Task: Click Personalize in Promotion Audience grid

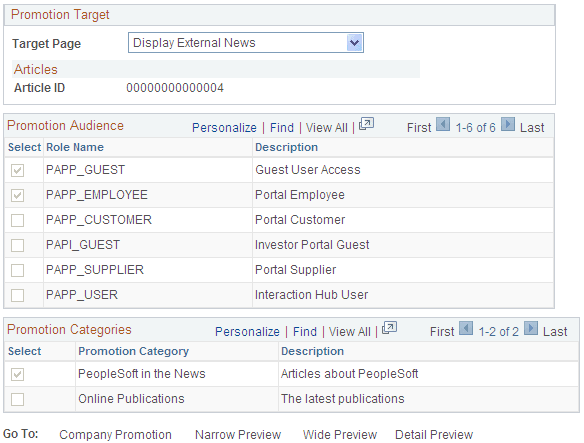Action: click(224, 128)
